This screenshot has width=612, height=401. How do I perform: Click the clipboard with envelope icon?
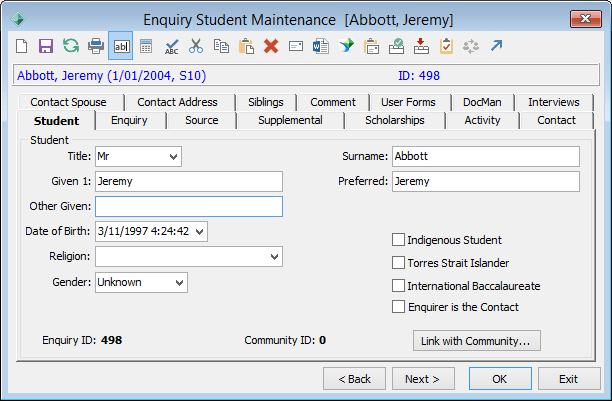(371, 46)
